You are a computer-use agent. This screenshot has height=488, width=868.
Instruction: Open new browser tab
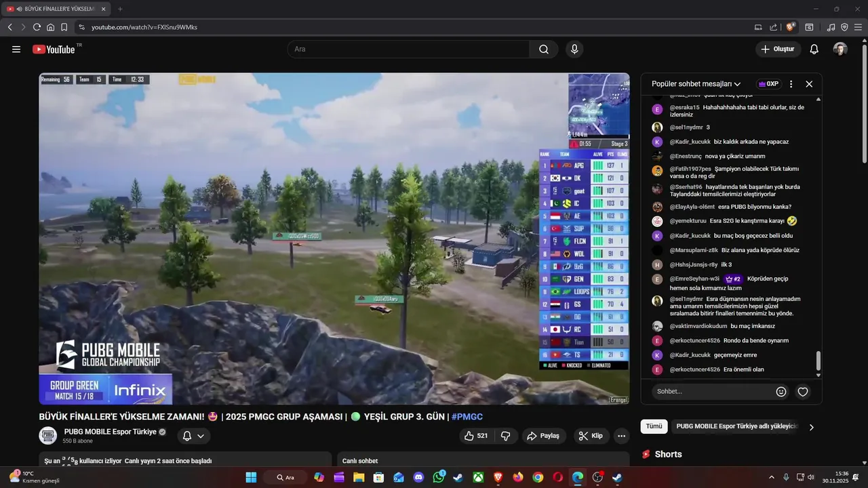point(120,9)
